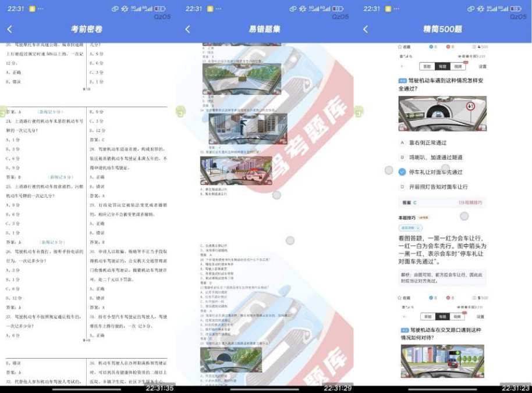Image resolution: width=532 pixels, height=393 pixels.
Task: Tap the 收藏 favorite star icon
Action: [x=400, y=46]
